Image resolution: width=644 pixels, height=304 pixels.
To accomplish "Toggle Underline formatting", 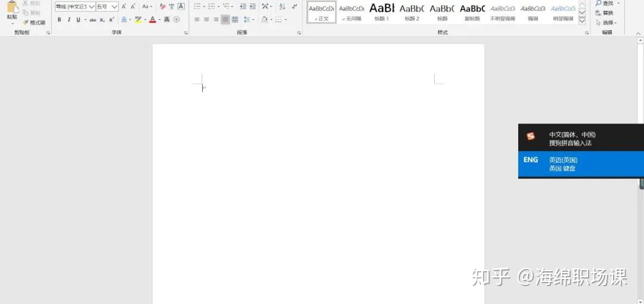I will [x=78, y=20].
